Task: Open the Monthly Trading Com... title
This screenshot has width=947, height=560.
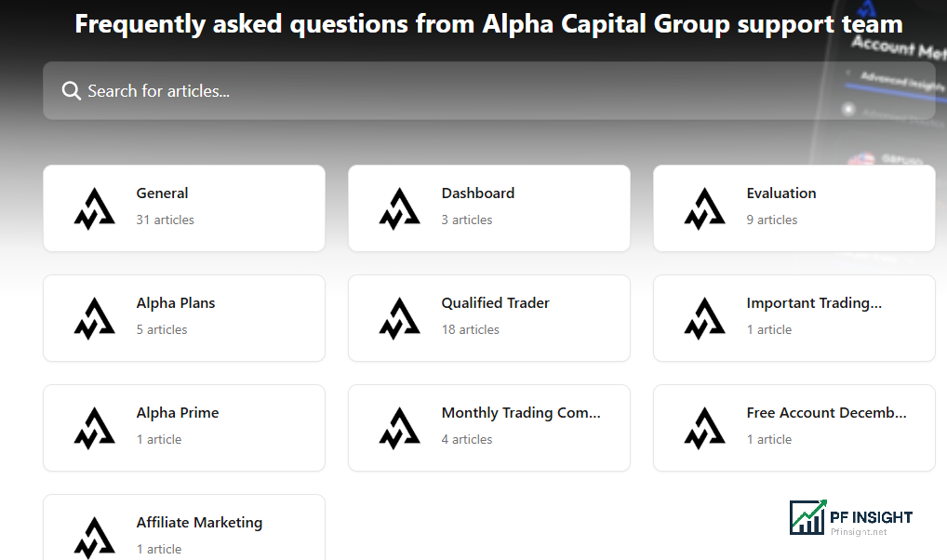Action: point(521,413)
